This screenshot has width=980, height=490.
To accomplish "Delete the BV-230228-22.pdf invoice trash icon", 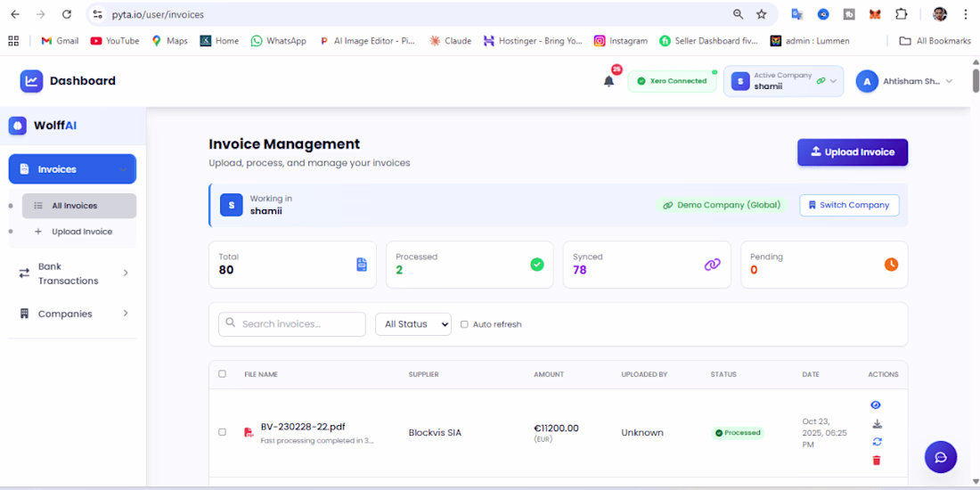I will [877, 461].
